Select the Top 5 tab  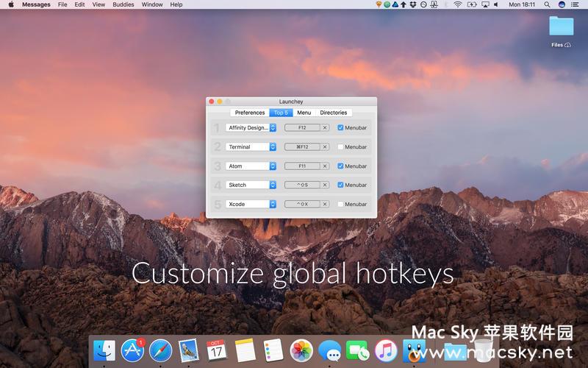[x=281, y=113]
